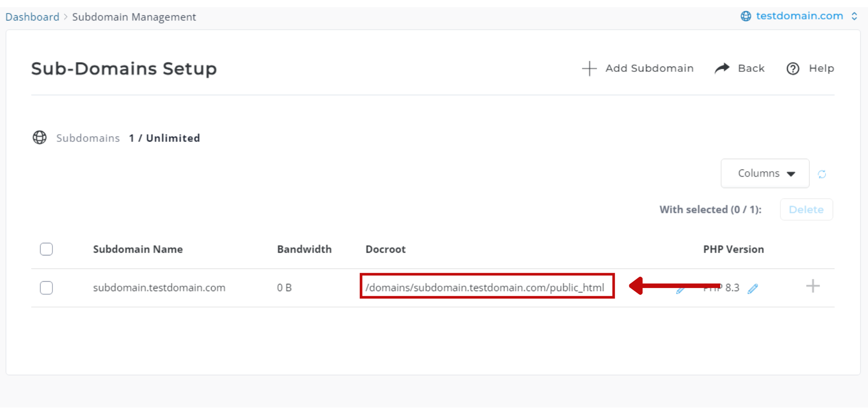This screenshot has height=415, width=868.
Task: Click the PHP Version column header
Action: pyautogui.click(x=733, y=250)
